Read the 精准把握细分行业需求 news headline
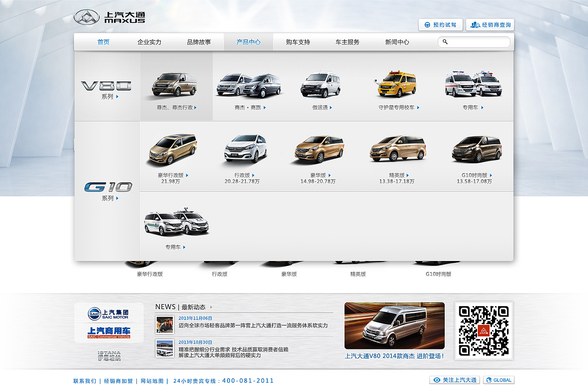Screen dimensions: 588x392 coord(233,352)
